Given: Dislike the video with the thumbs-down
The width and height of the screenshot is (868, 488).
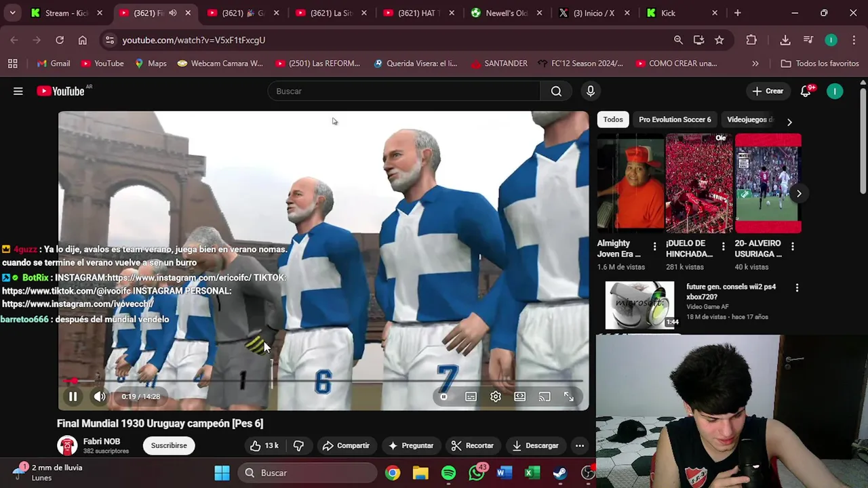Looking at the screenshot, I should [x=298, y=445].
